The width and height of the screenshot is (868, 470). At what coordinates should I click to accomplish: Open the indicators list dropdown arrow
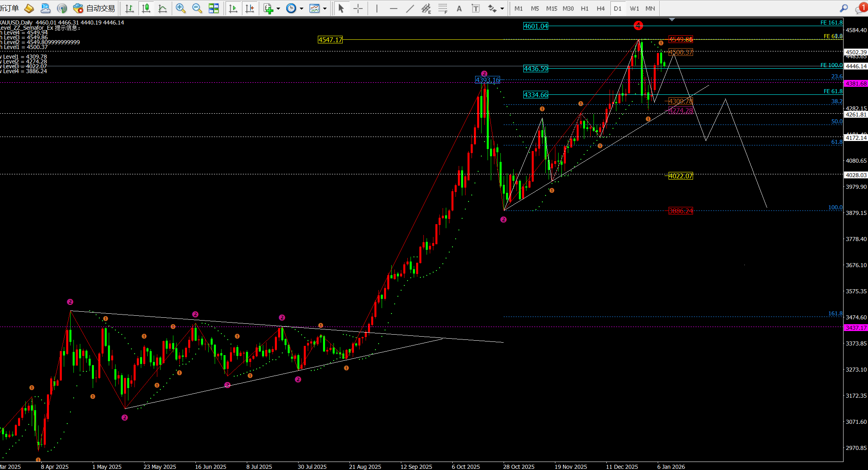click(x=278, y=8)
